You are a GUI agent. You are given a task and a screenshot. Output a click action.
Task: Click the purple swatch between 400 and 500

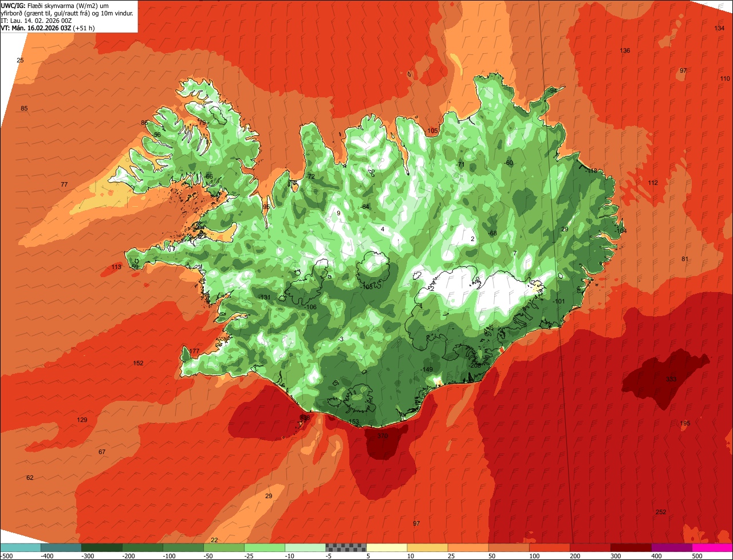pyautogui.click(x=671, y=547)
